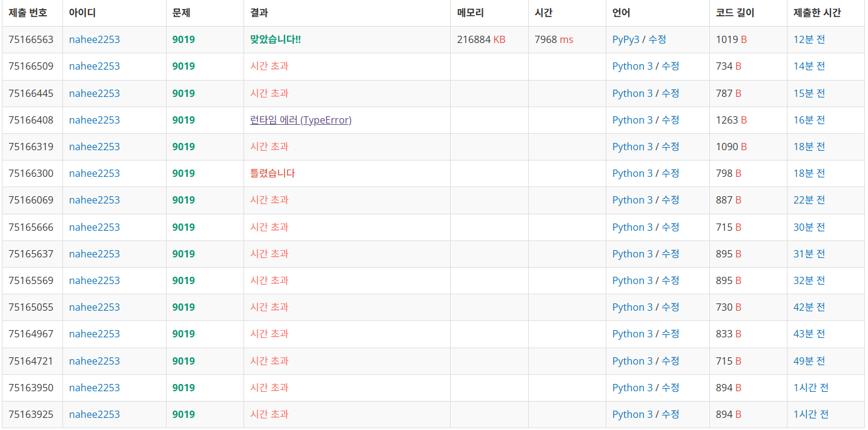Click 수정 link in submission 75166563 row
This screenshot has width=868, height=430.
657,39
